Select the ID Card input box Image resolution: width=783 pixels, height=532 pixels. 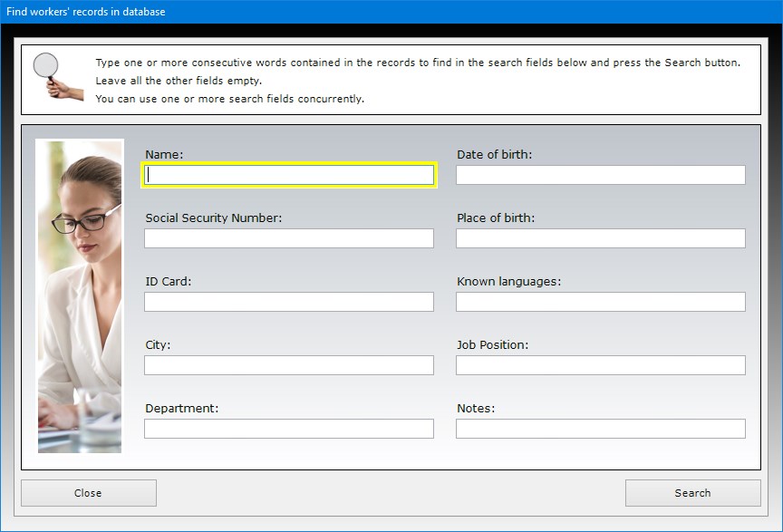coord(289,302)
